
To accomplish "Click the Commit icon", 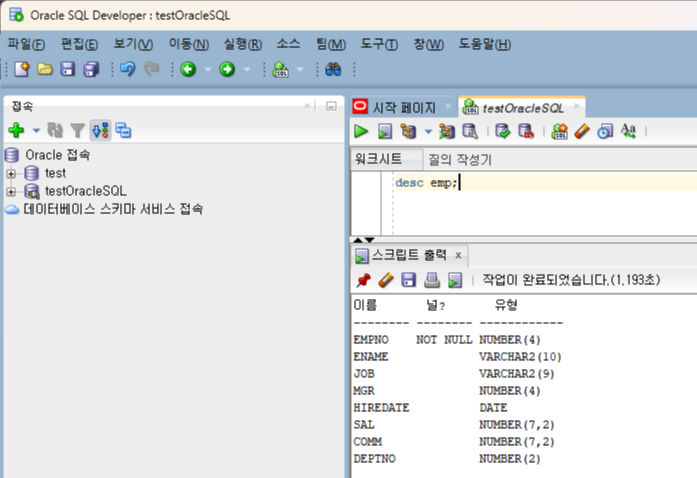I will tap(503, 131).
